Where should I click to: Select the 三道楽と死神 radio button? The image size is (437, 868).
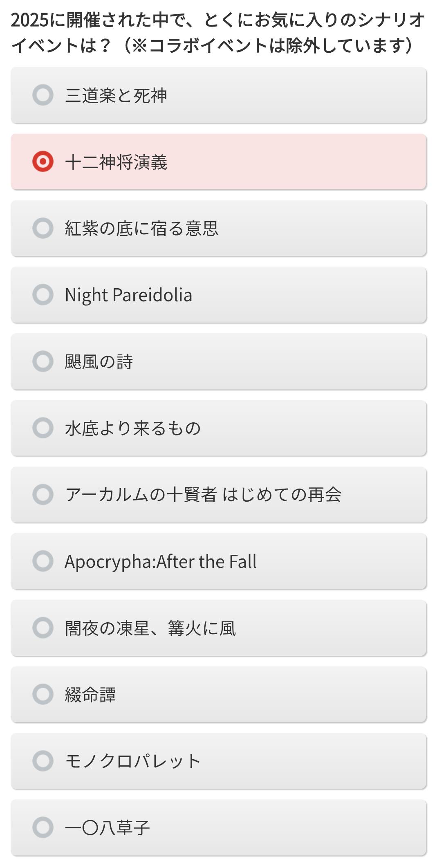[x=43, y=95]
